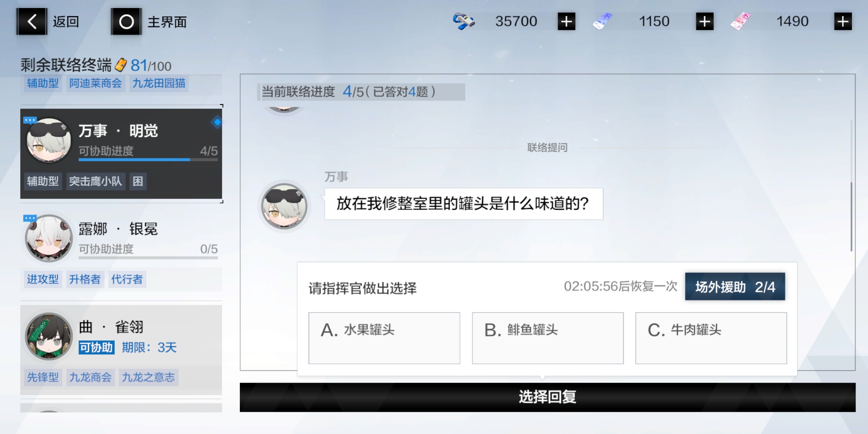Add more pink tickets with plus icon
The height and width of the screenshot is (434, 868).
coord(843,21)
